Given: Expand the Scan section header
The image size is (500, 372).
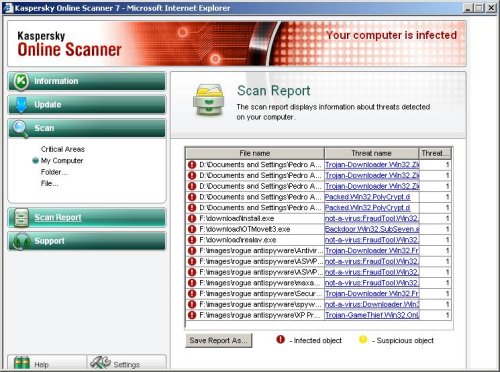Looking at the screenshot, I should pos(87,128).
